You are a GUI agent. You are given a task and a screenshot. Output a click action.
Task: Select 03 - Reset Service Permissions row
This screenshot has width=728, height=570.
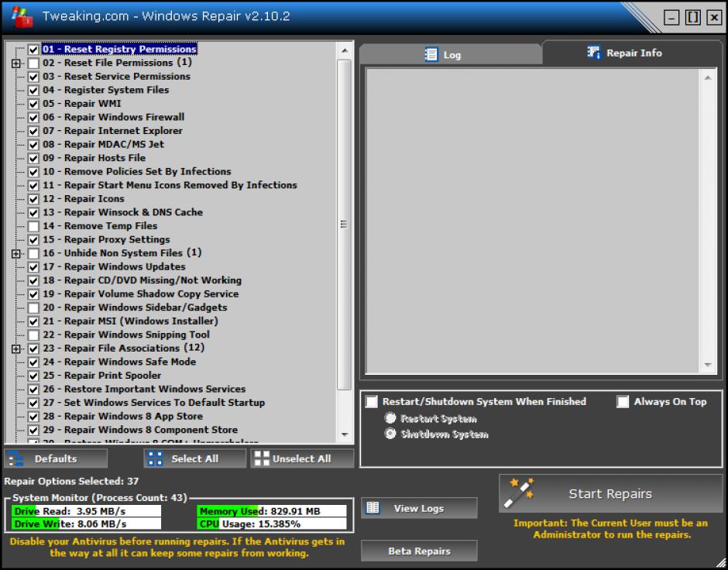tap(116, 76)
